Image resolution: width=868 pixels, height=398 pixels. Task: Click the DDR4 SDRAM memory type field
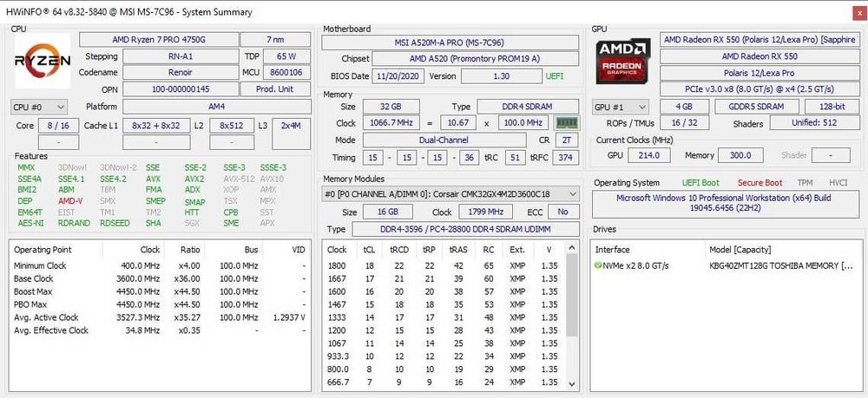pos(528,107)
